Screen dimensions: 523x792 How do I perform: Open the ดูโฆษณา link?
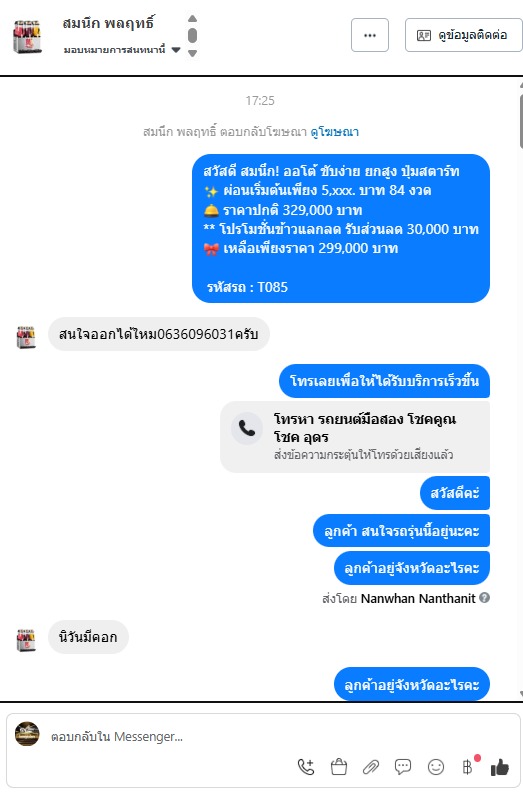[x=335, y=132]
